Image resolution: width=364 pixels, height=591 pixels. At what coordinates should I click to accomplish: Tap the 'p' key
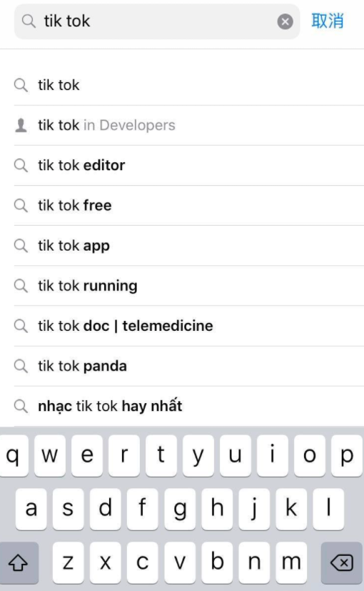pos(347,455)
